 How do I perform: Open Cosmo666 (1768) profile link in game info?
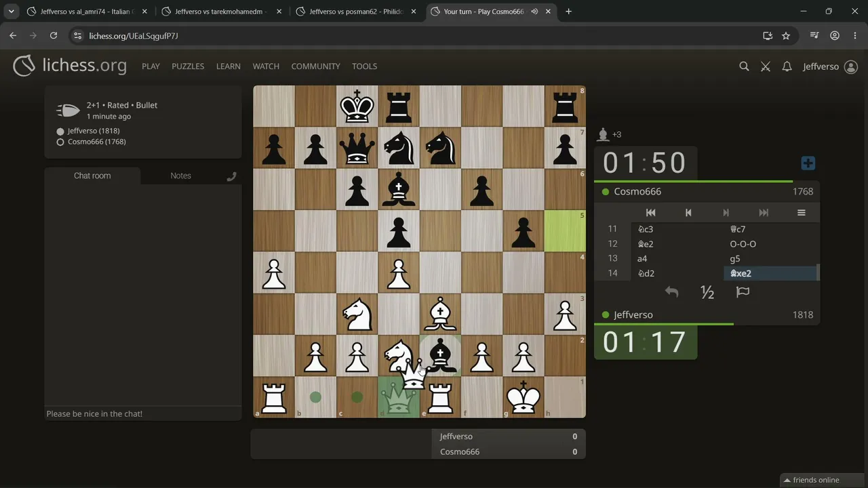click(x=96, y=142)
